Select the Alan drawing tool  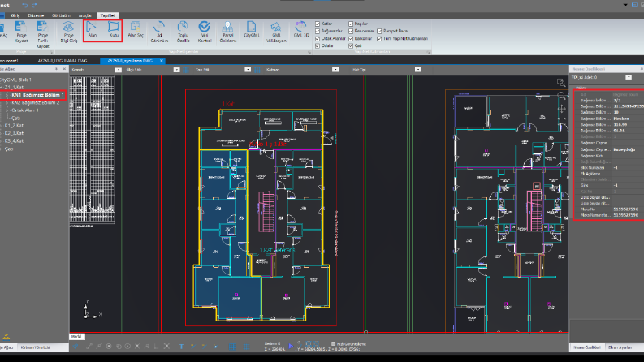tap(92, 30)
